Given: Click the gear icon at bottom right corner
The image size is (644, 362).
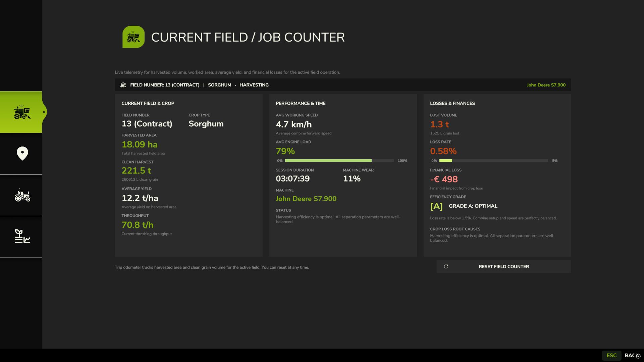Looking at the screenshot, I should pyautogui.click(x=638, y=356).
